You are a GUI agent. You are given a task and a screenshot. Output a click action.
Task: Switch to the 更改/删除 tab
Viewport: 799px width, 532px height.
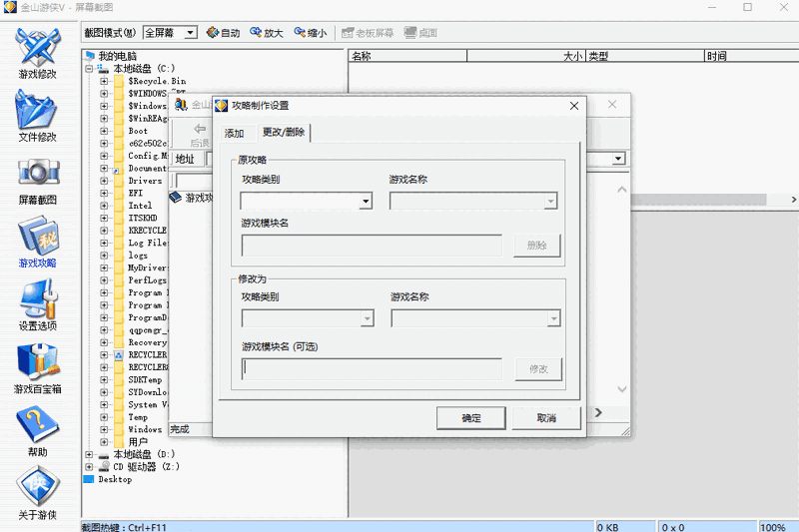284,132
